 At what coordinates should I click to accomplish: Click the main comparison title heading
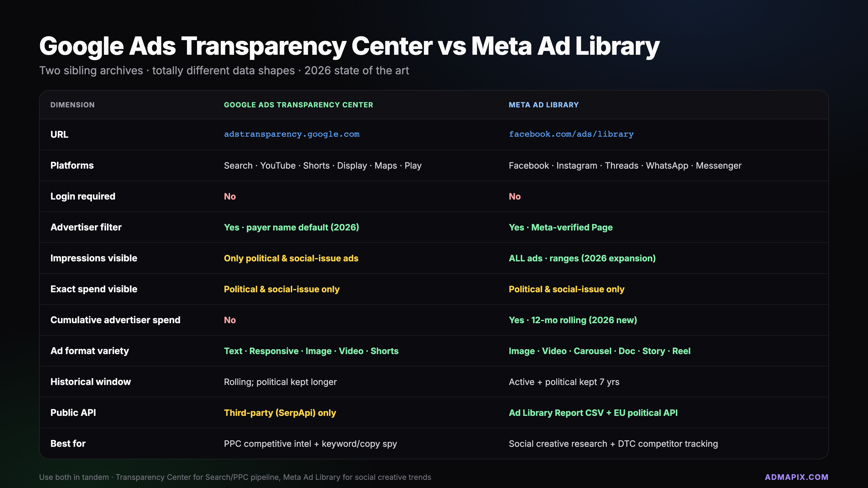point(349,46)
